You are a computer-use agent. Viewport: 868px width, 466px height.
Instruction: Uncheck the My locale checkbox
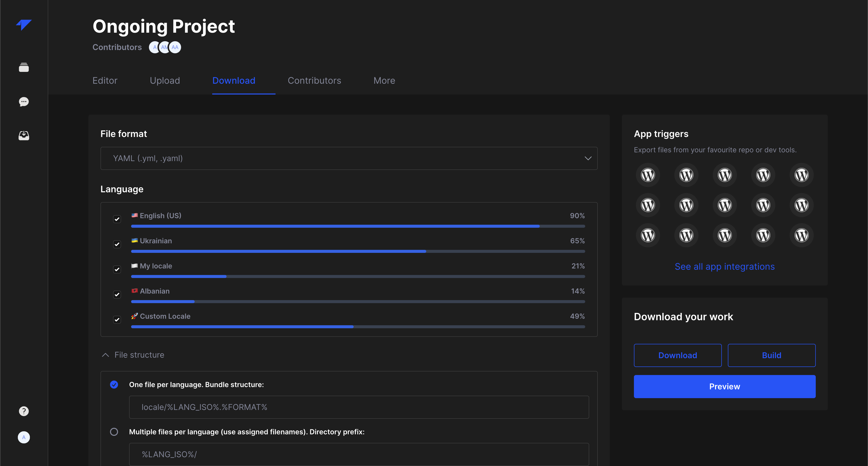pos(117,269)
